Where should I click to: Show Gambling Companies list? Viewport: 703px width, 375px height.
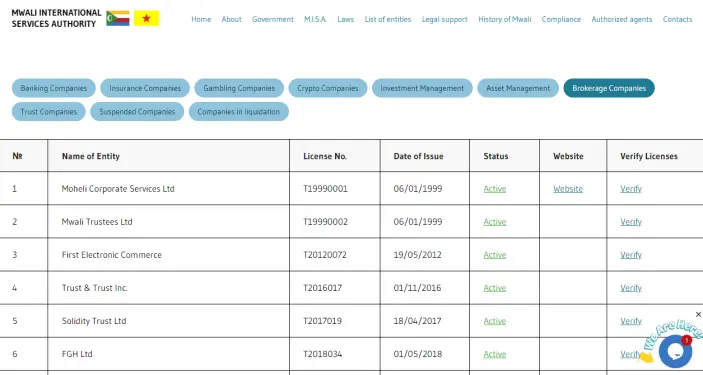point(239,88)
